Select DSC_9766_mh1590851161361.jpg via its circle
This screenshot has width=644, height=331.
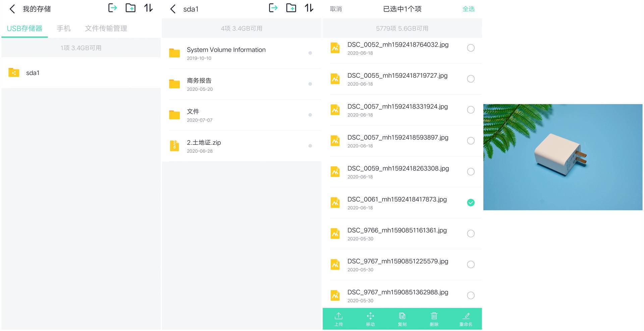point(471,233)
